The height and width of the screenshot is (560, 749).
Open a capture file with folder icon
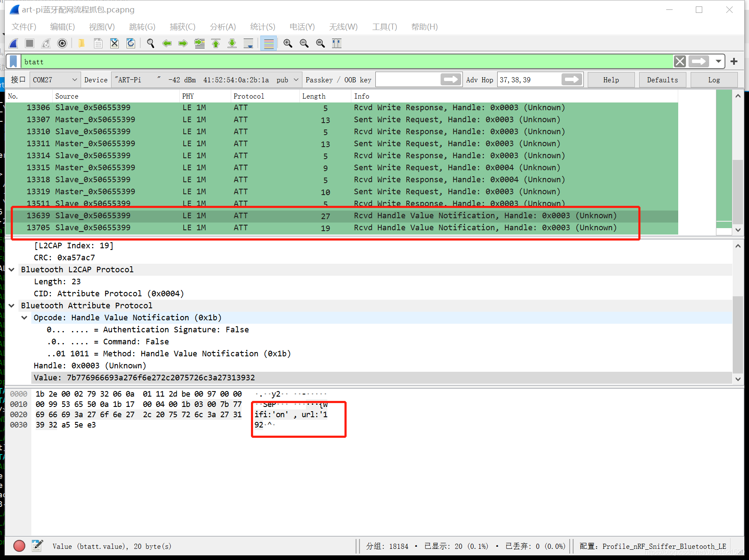coord(82,43)
